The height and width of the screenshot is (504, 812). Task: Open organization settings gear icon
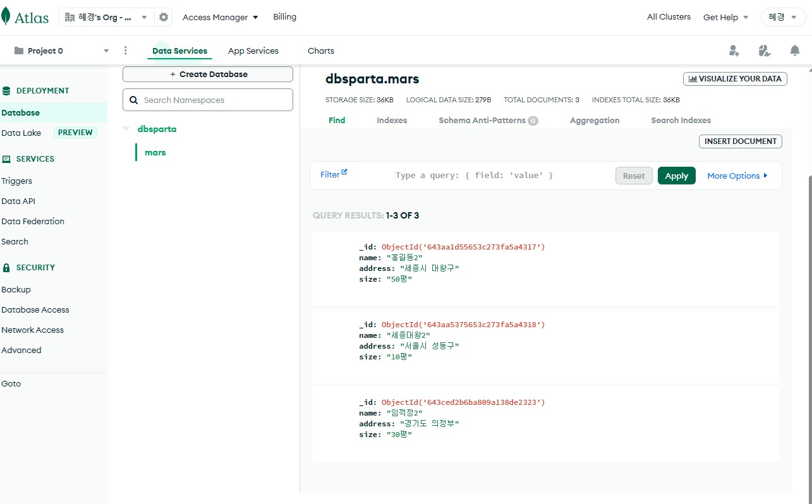[x=164, y=17]
